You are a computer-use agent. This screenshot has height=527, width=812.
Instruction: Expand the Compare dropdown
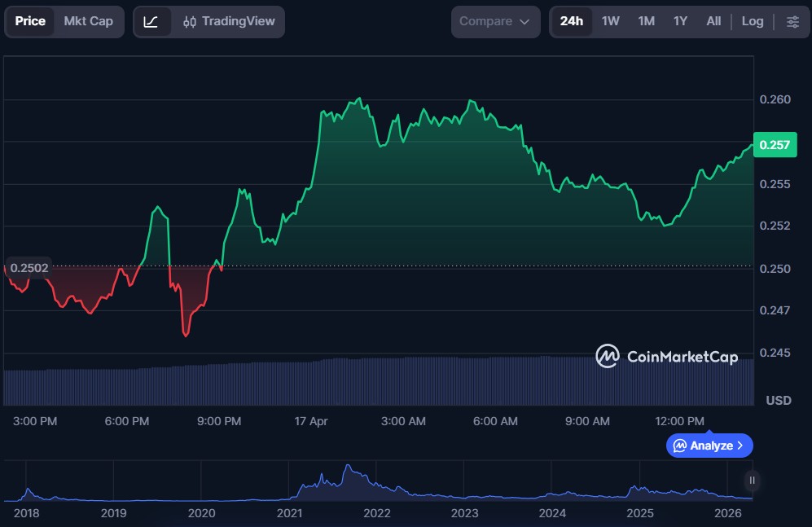(x=494, y=21)
